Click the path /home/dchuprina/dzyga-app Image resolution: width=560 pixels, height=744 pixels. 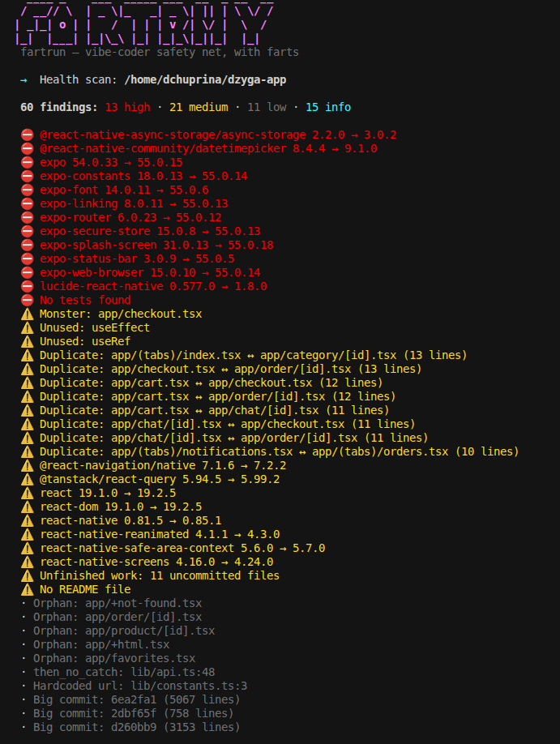click(205, 79)
